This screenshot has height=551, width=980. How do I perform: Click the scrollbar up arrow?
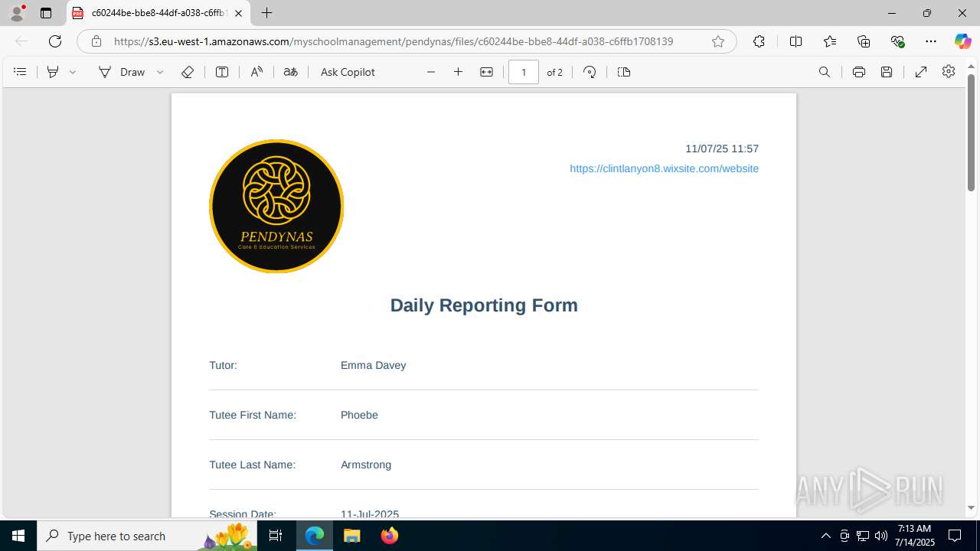972,68
